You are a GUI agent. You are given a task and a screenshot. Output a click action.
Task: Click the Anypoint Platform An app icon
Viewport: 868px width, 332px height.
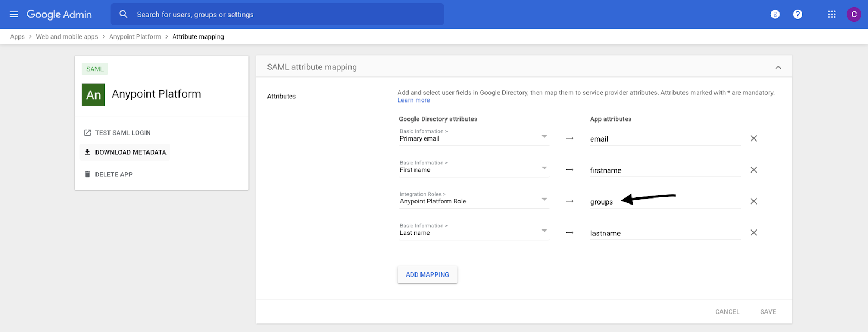(x=93, y=94)
